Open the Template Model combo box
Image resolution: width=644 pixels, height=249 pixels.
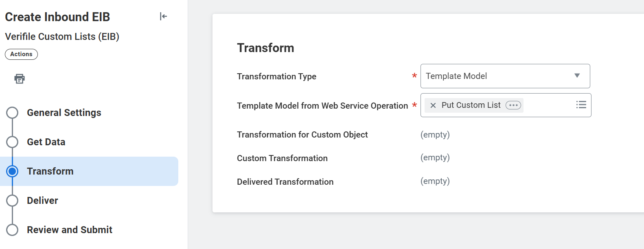point(497,76)
